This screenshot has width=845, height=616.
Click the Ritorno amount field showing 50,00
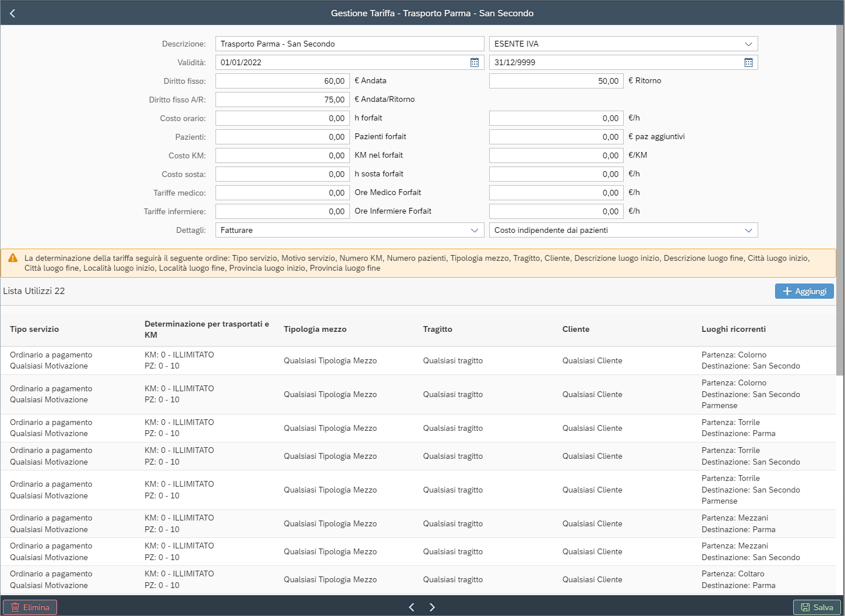[556, 81]
